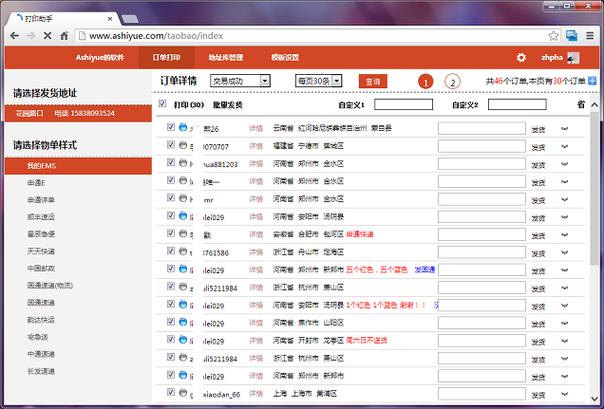Expand the ua881203 order row chevron

point(564,164)
